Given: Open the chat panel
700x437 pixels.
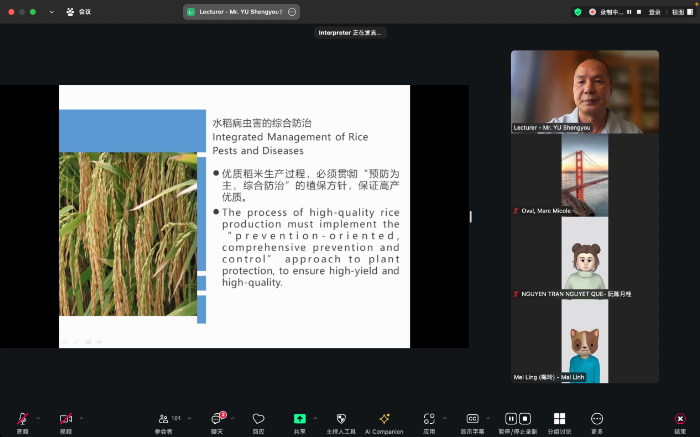Looking at the screenshot, I should [216, 418].
